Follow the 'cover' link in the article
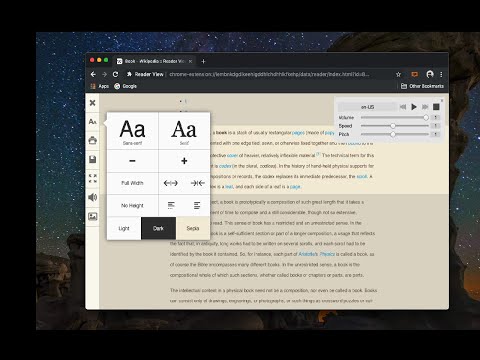Viewport: 480px width, 360px height. [232, 155]
